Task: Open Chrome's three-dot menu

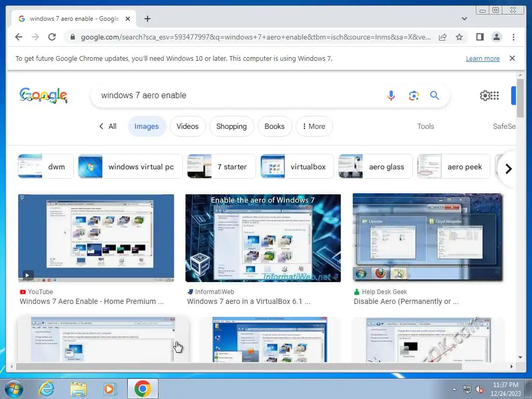Action: (513, 37)
